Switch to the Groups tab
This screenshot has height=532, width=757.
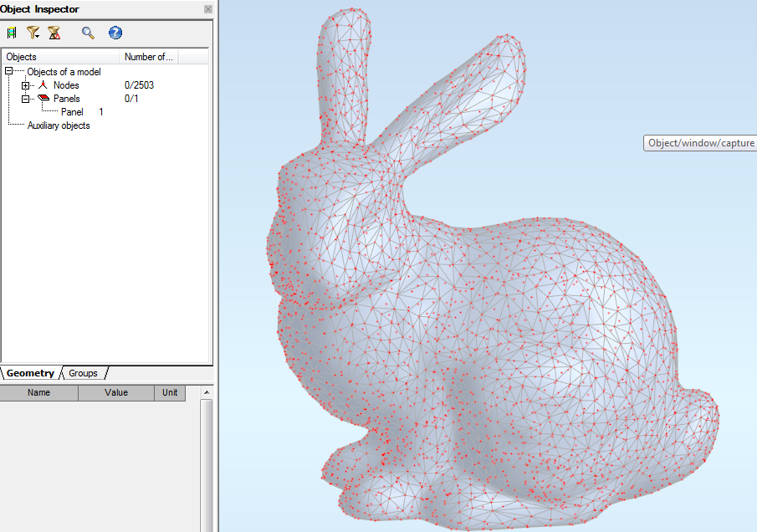(83, 373)
